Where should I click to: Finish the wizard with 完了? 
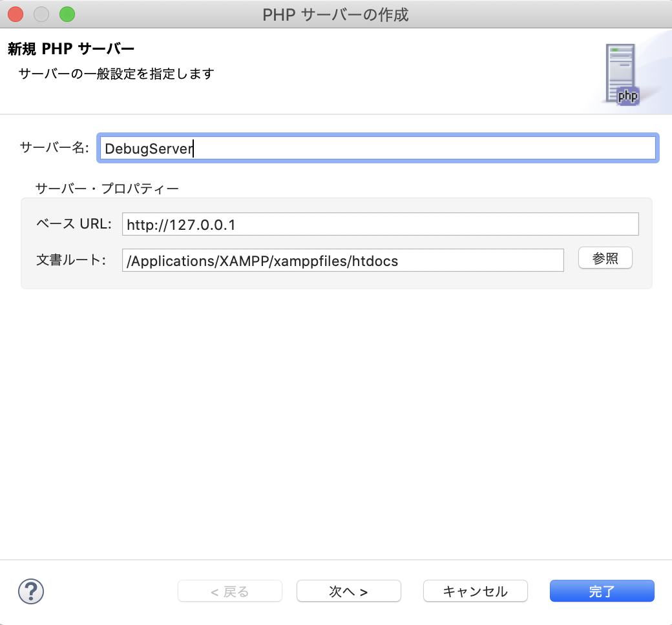click(x=602, y=591)
